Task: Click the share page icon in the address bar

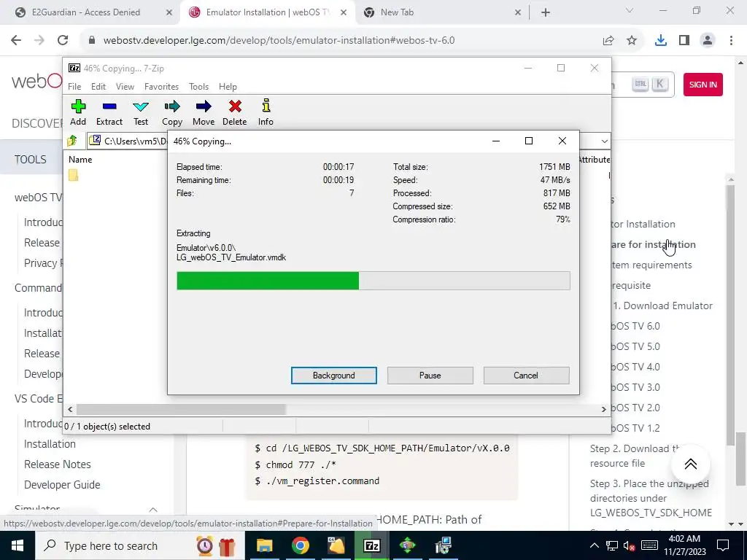Action: [608, 41]
